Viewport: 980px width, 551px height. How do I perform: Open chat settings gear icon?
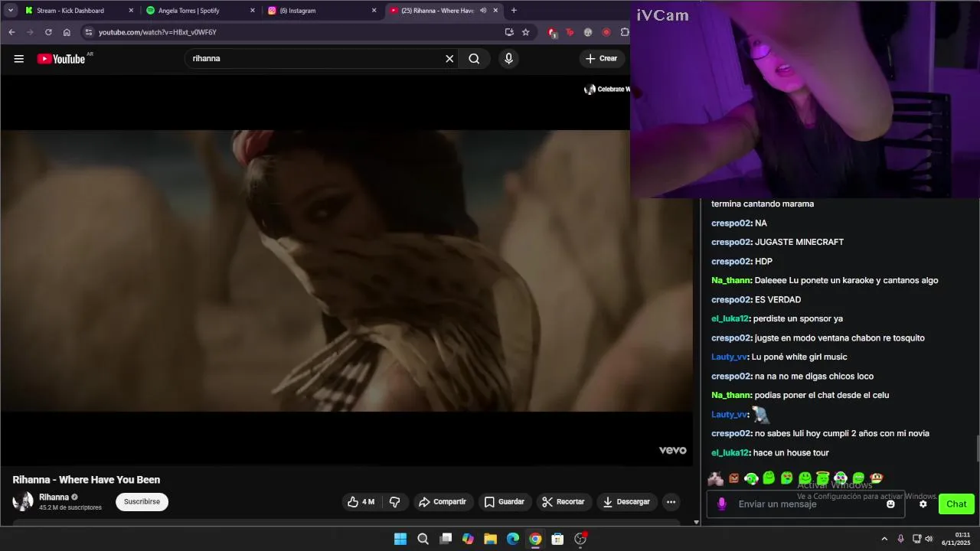(x=923, y=504)
